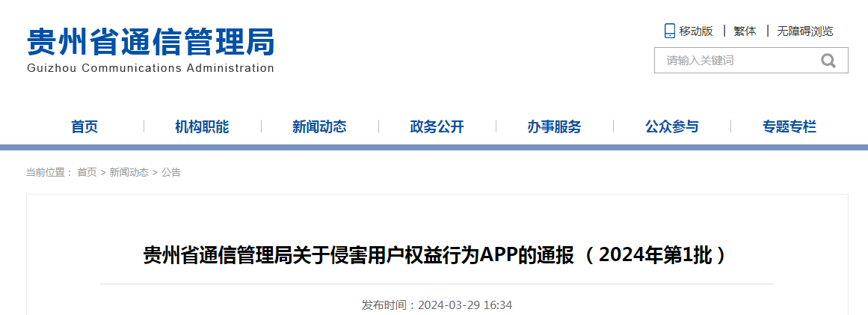Click 公告 in the breadcrumb trail
Viewport: 868px width, 315px height.
[171, 172]
